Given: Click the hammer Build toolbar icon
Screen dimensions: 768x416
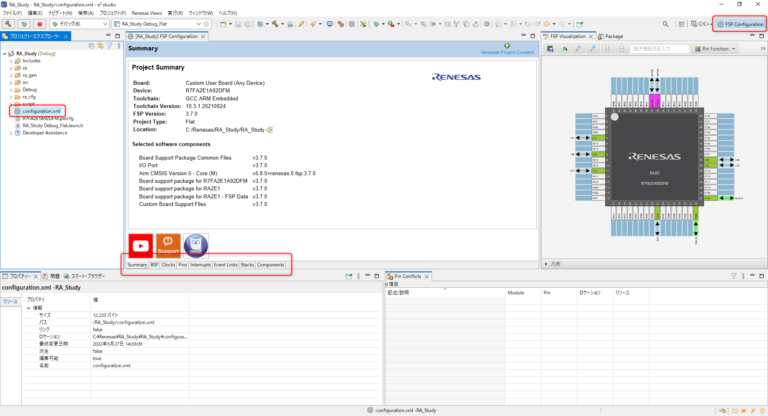Looking at the screenshot, I should click(x=8, y=24).
